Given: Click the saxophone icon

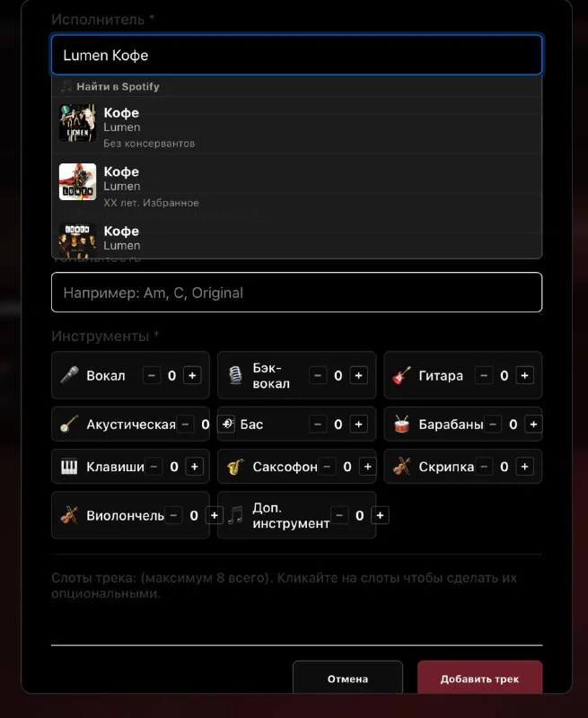Looking at the screenshot, I should click(x=235, y=467).
